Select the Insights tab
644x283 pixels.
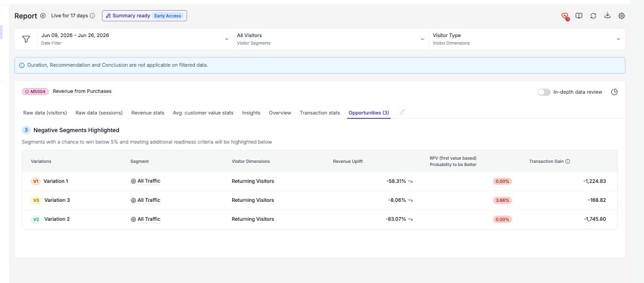click(251, 113)
